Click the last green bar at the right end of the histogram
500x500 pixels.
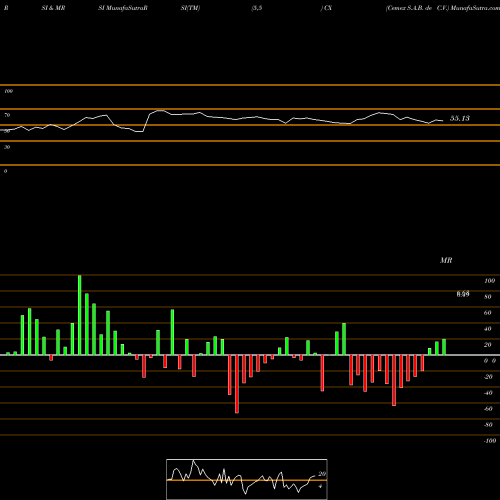click(x=444, y=347)
